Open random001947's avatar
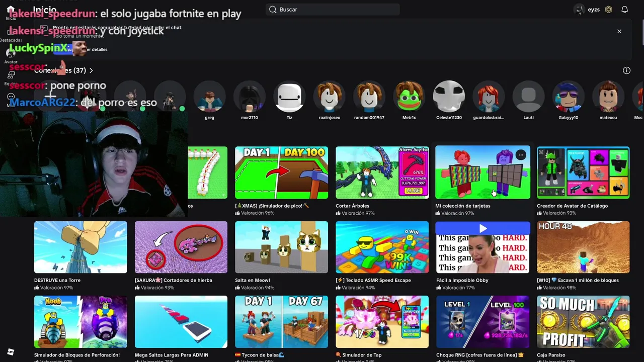 click(x=369, y=97)
